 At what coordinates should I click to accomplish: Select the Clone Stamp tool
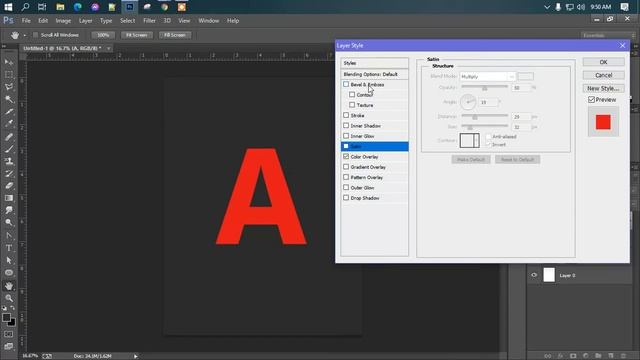[x=9, y=161]
